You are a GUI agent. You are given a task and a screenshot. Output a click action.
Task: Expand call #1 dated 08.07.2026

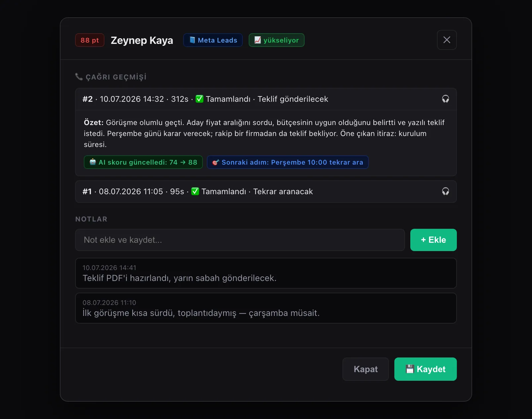[266, 192]
